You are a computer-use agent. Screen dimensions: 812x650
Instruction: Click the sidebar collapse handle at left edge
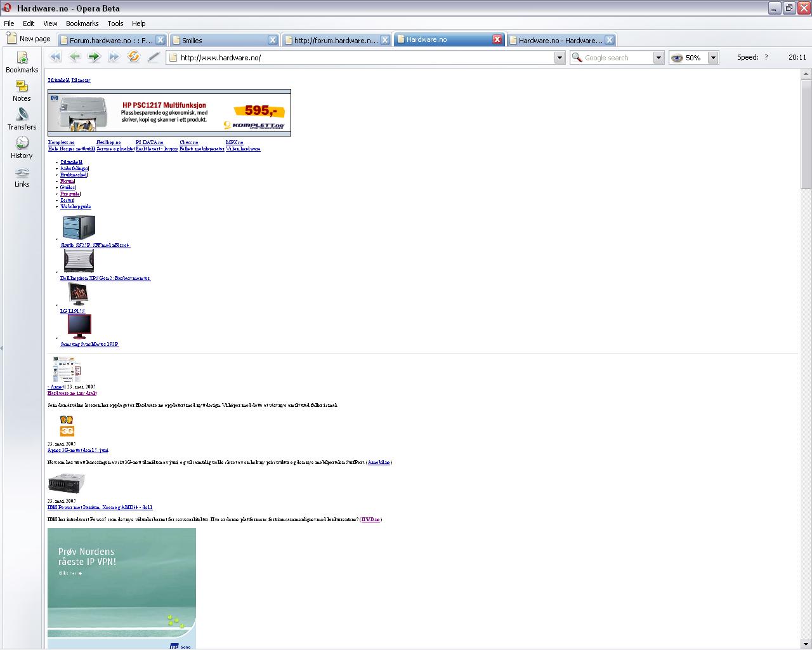click(x=2, y=348)
